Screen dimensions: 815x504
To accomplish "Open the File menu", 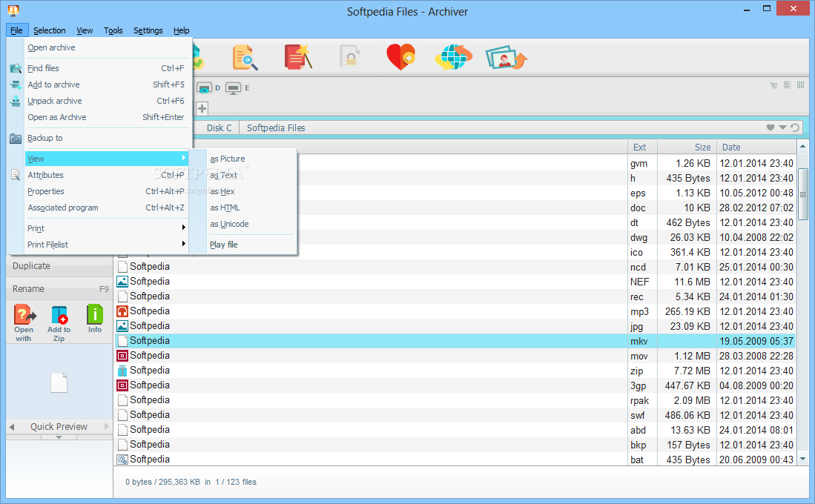I will tap(16, 30).
